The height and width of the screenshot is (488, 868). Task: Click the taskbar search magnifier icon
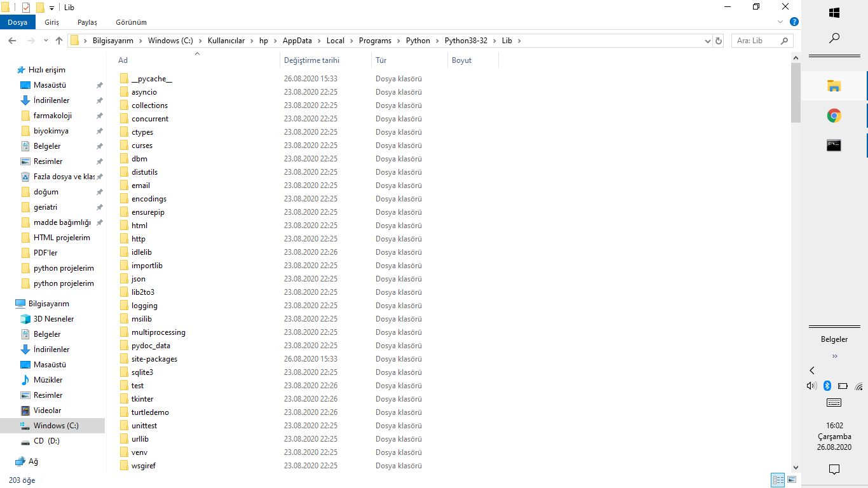tap(834, 38)
